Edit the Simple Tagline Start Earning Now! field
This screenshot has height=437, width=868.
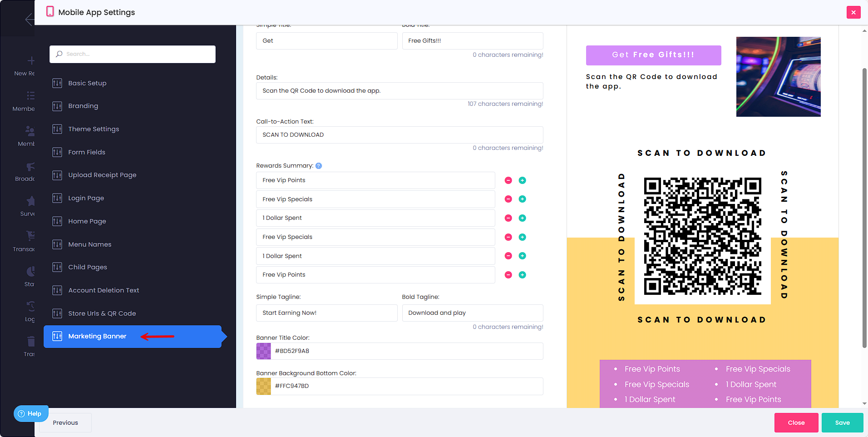(327, 313)
